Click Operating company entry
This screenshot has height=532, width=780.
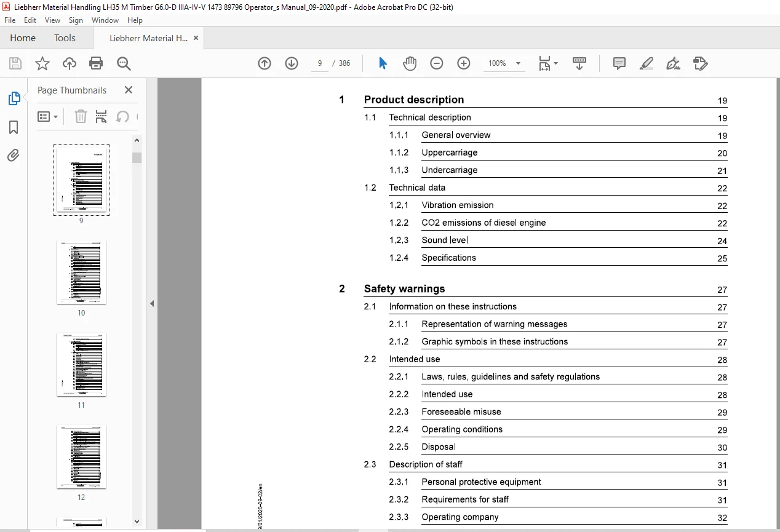click(x=460, y=517)
